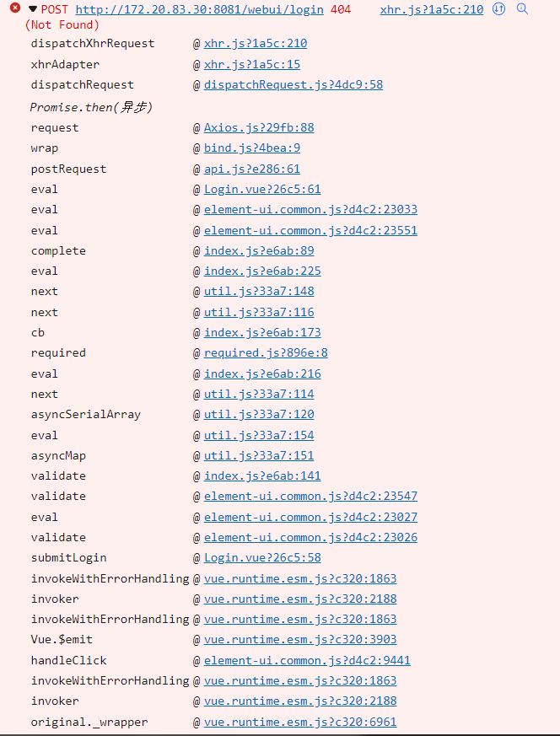Open bind.js?4bea:9 wrap source
The width and height of the screenshot is (560, 736).
point(250,148)
